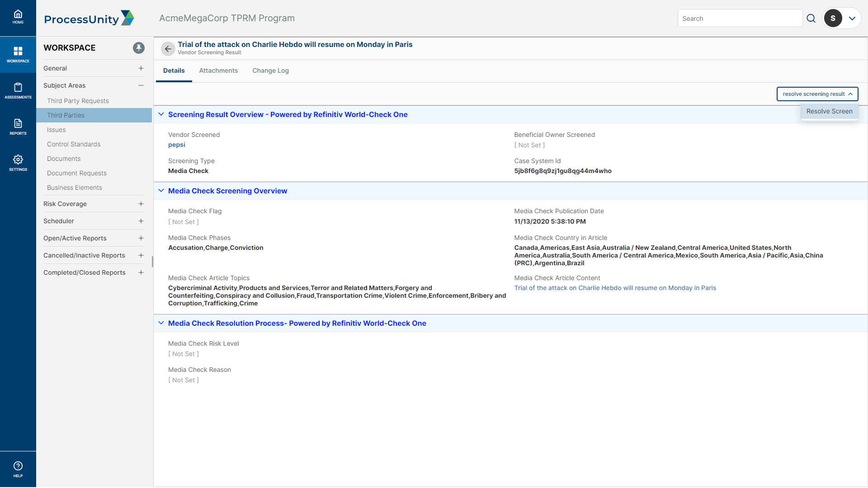This screenshot has height=488, width=868.
Task: Click the Scheduler label
Action: pos(59,221)
